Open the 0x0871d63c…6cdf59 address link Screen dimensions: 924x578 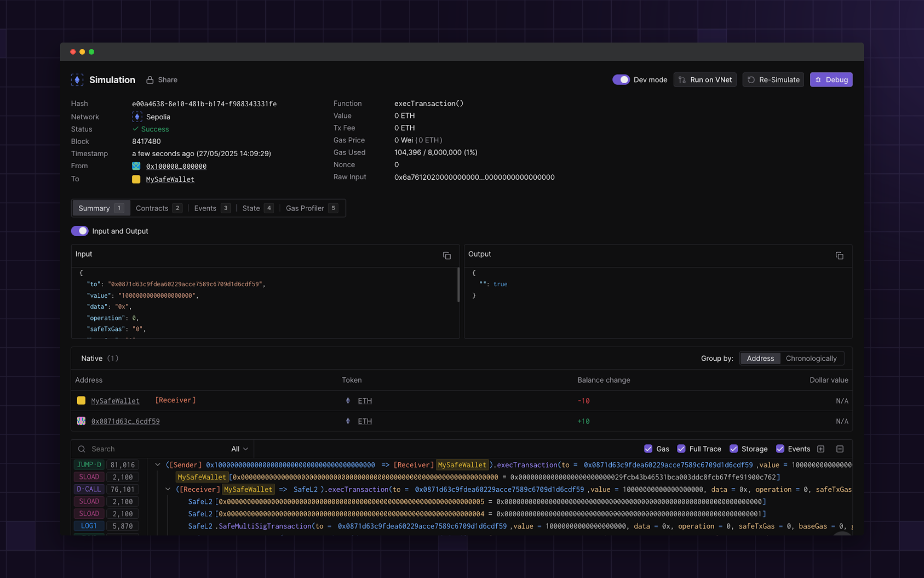click(x=125, y=421)
